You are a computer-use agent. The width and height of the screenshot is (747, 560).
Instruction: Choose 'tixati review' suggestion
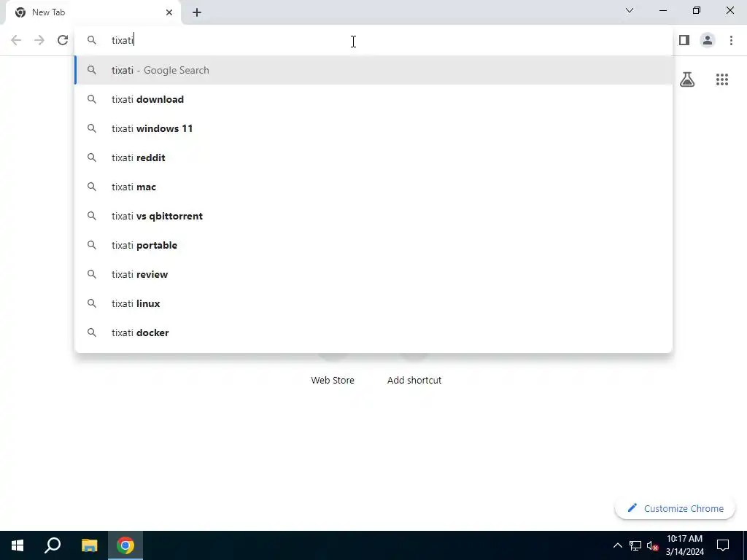coord(373,274)
